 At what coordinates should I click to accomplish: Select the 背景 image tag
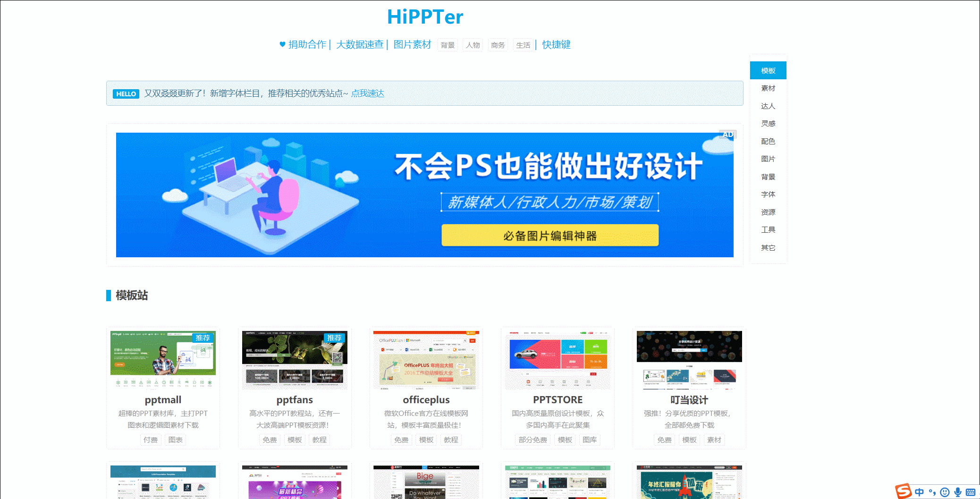click(448, 45)
